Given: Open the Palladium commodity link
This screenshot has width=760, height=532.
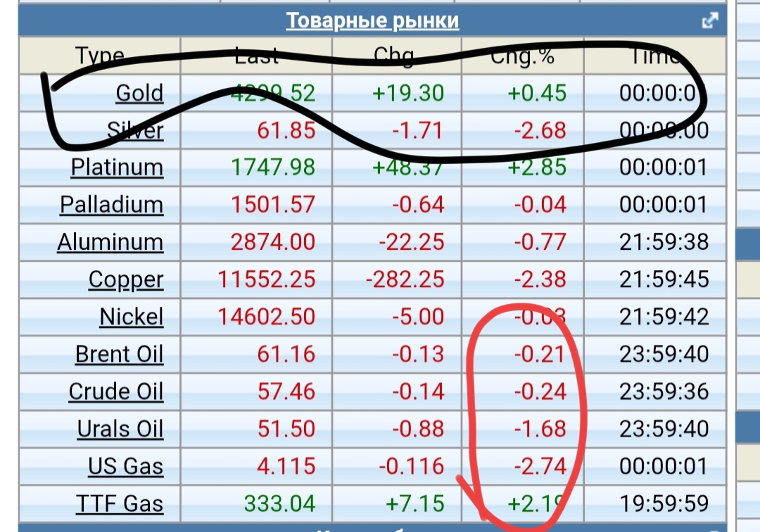Looking at the screenshot, I should click(x=111, y=205).
